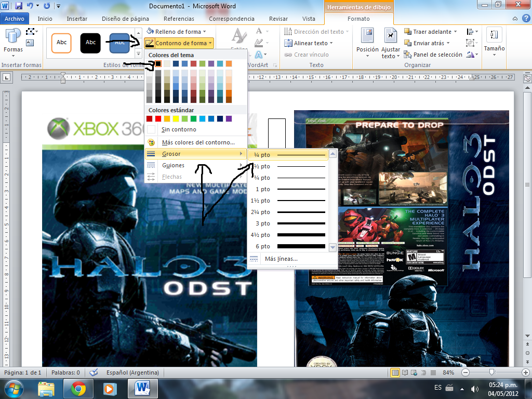Select the 1½ pto line weight
This screenshot has width=532, height=399.
(x=288, y=201)
